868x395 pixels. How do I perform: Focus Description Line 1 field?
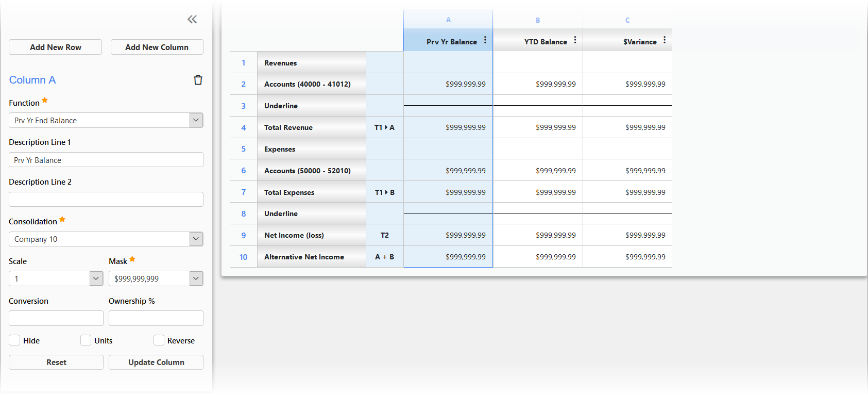click(106, 160)
